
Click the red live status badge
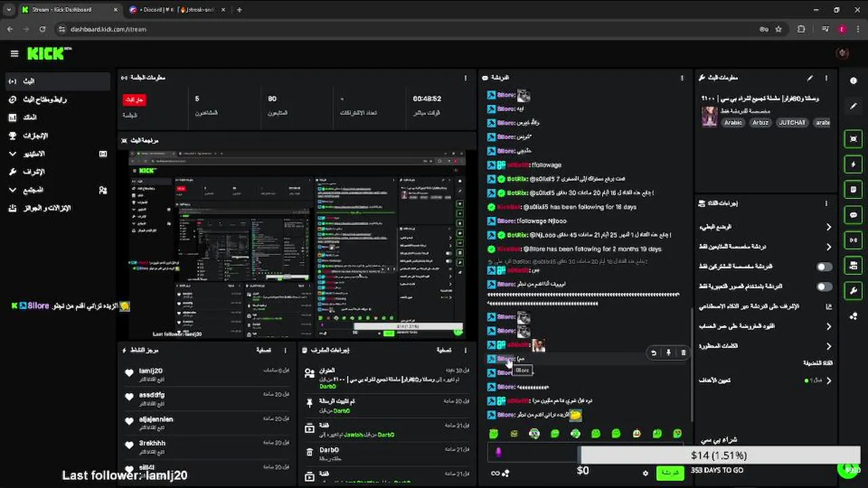[134, 100]
